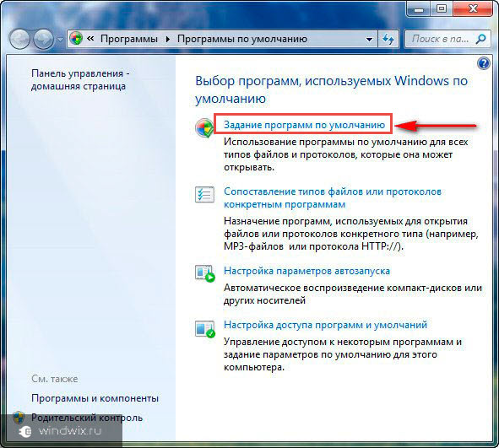499x448 pixels.
Task: Click the search magnifier icon
Action: [x=481, y=39]
